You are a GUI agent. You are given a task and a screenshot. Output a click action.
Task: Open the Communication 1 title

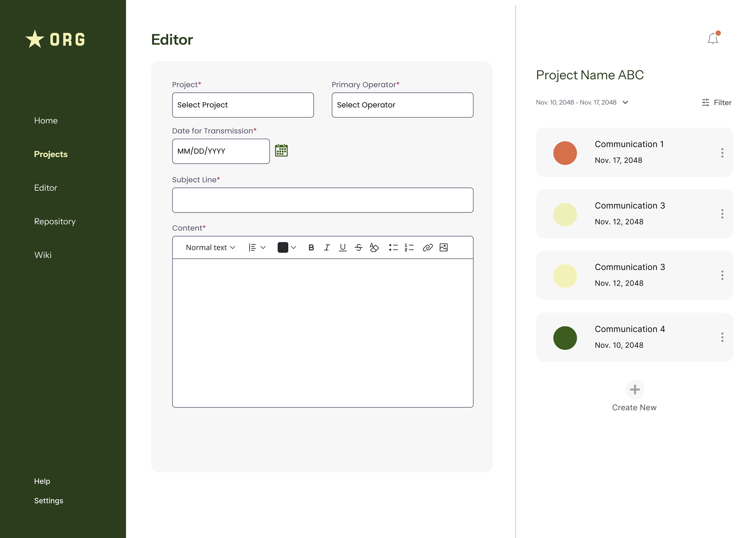[x=629, y=144]
